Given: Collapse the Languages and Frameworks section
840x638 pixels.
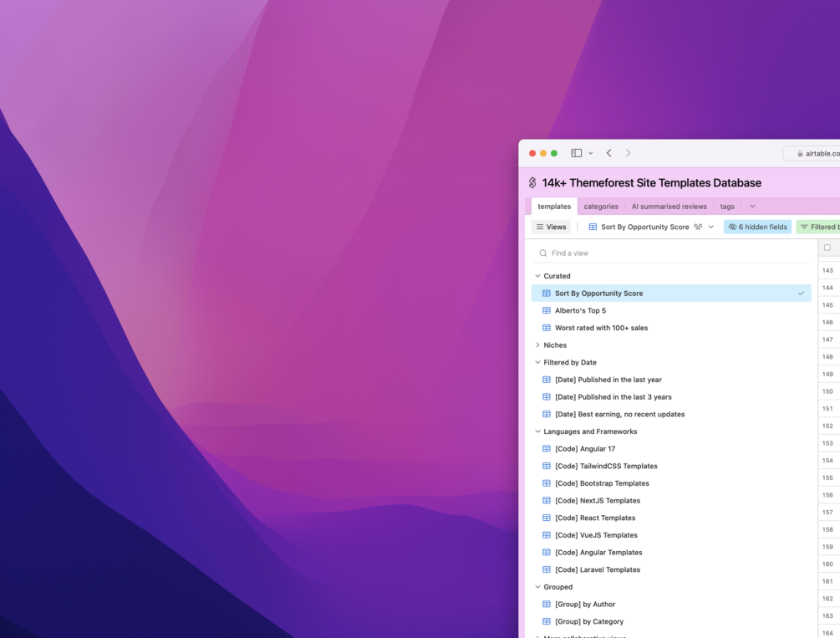Looking at the screenshot, I should [x=537, y=431].
